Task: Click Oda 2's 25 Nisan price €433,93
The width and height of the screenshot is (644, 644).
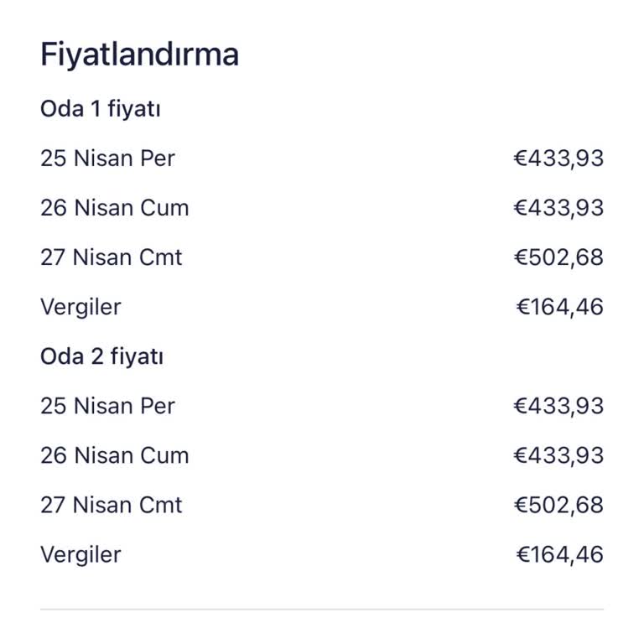Action: click(x=558, y=406)
